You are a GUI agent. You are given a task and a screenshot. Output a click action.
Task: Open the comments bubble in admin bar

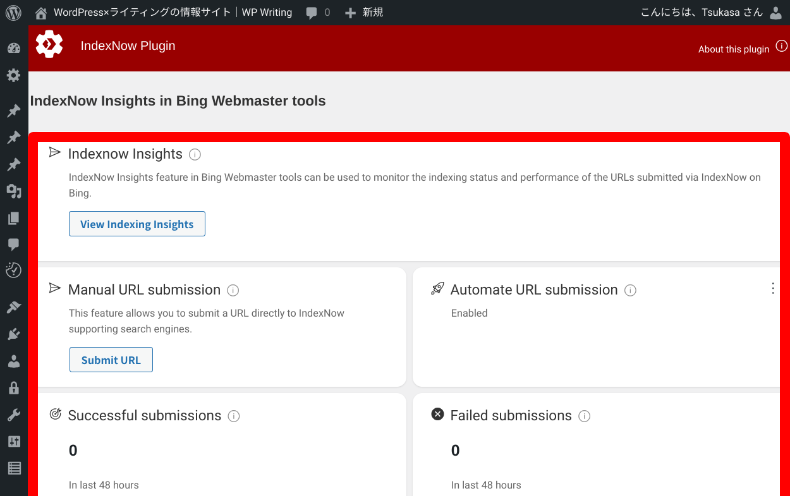(318, 13)
